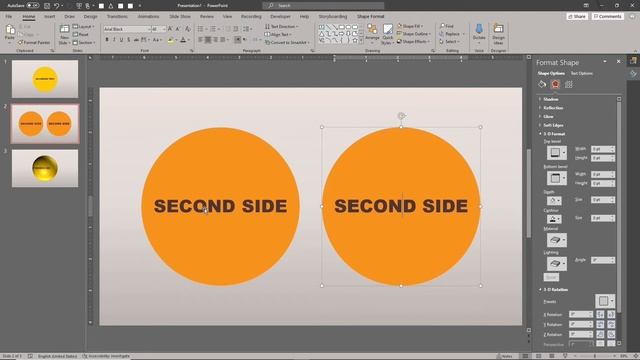
Task: Click the Undo icon in title bar
Action: (x=57, y=6)
